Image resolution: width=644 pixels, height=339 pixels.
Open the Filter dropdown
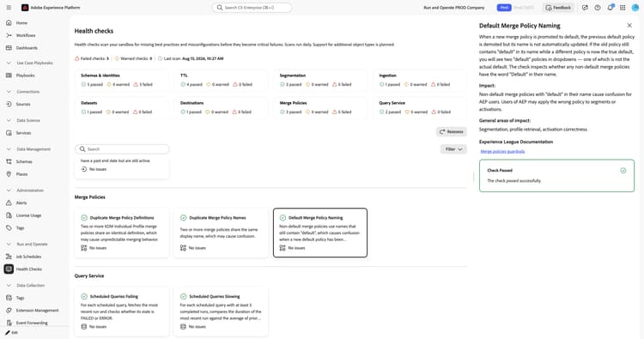click(453, 149)
